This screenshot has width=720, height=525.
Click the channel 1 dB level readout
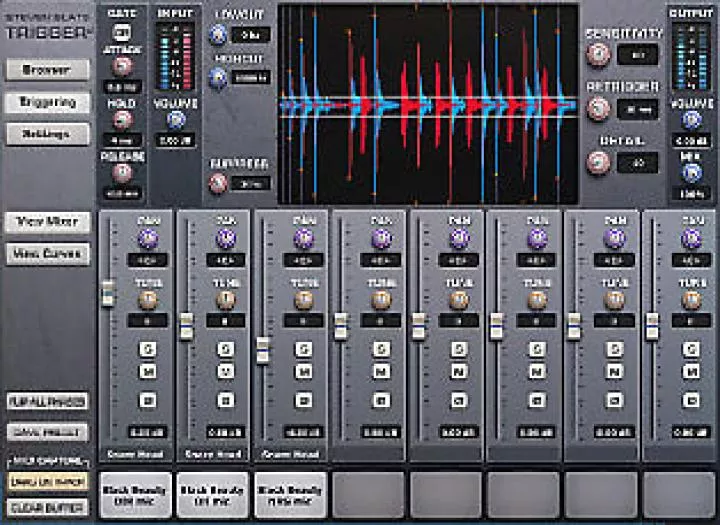point(147,432)
